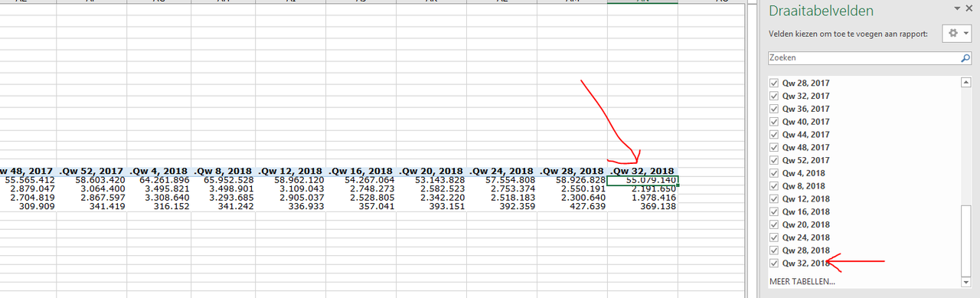Toggle the Qw 20, 2018 field checkbox
980x298 pixels.
(775, 224)
